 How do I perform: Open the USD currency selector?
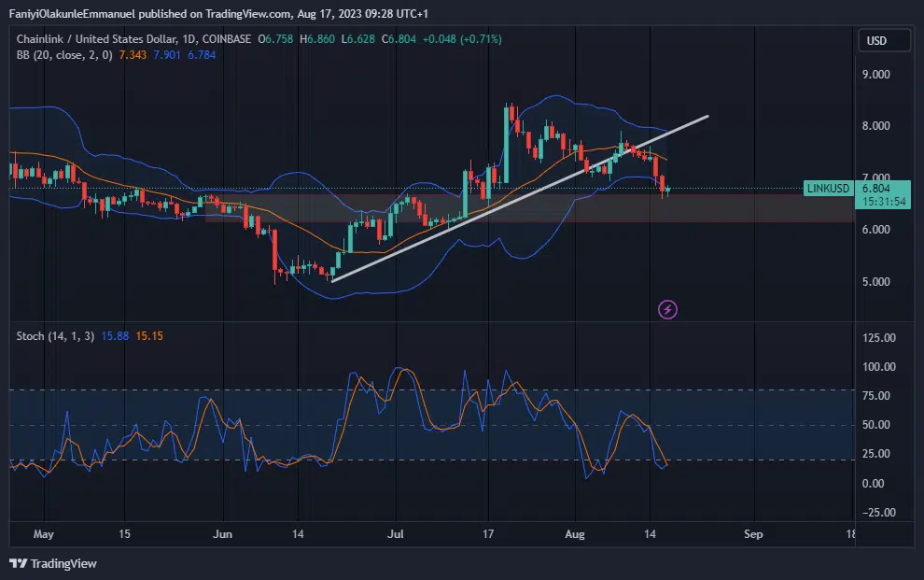876,41
